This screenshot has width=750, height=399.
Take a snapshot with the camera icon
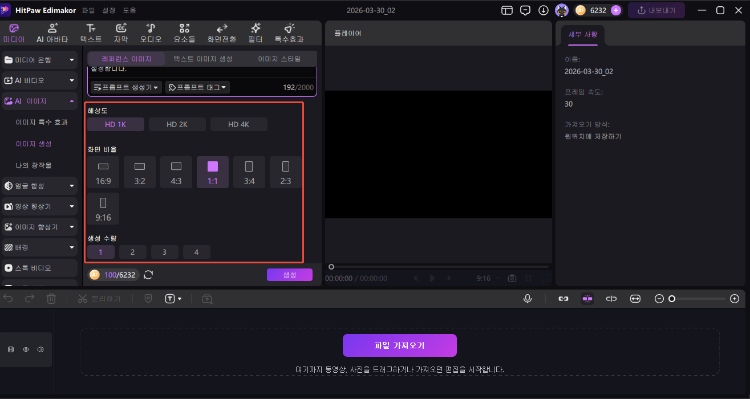coord(512,278)
